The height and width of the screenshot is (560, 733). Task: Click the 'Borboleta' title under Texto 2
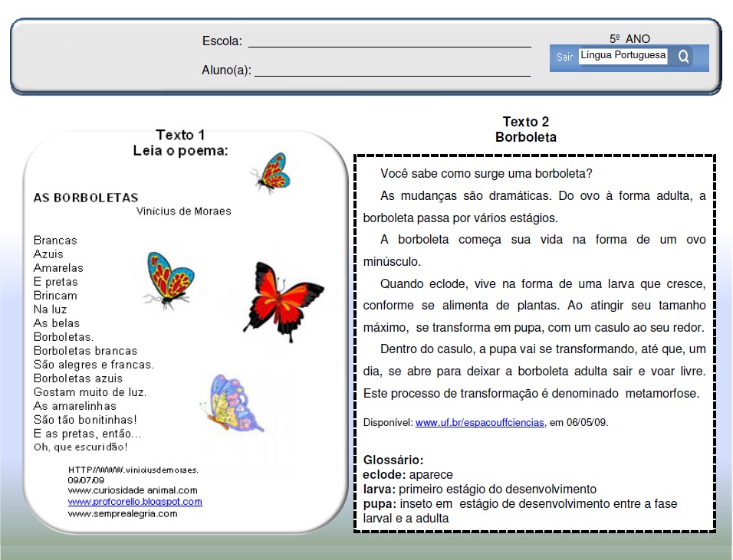click(526, 137)
